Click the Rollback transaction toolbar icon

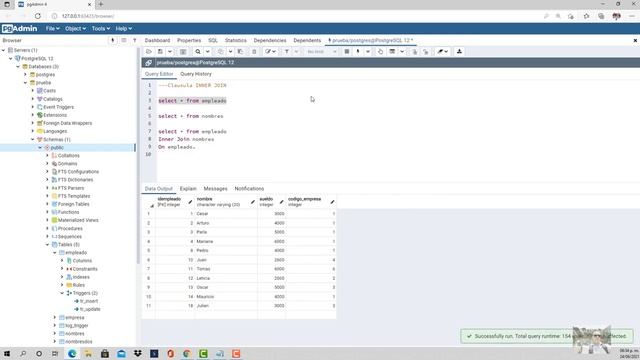[x=426, y=51]
